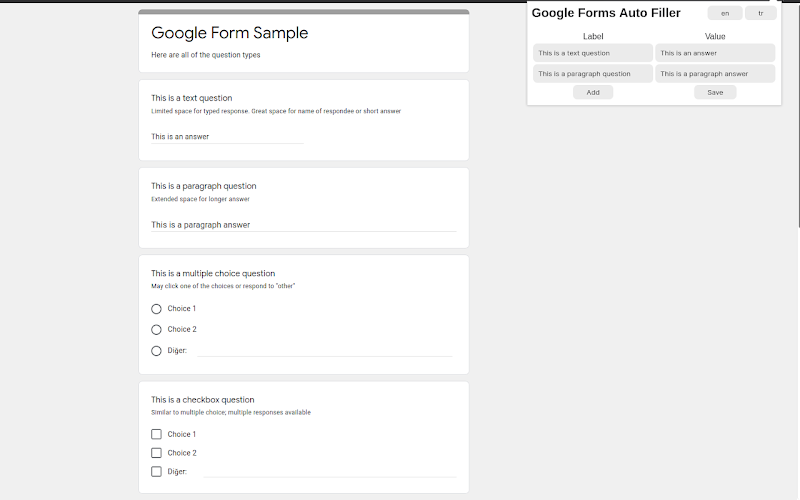Click 'Extended space for longer answer' description

tap(200, 199)
